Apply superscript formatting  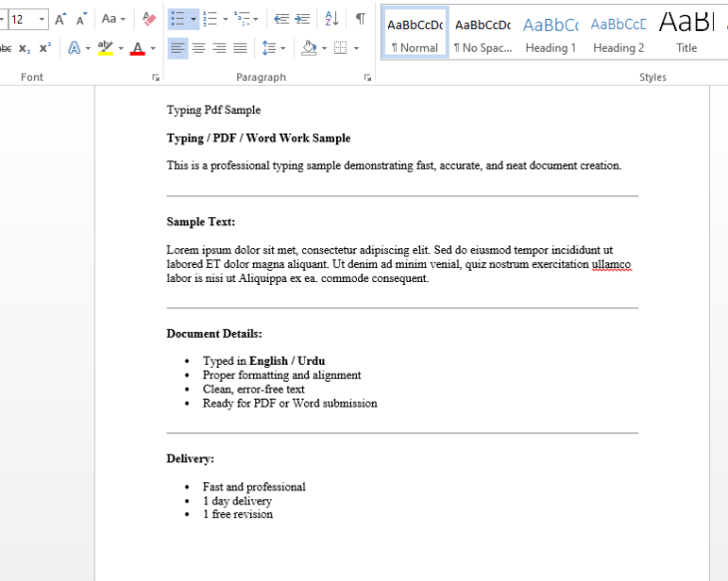point(45,48)
